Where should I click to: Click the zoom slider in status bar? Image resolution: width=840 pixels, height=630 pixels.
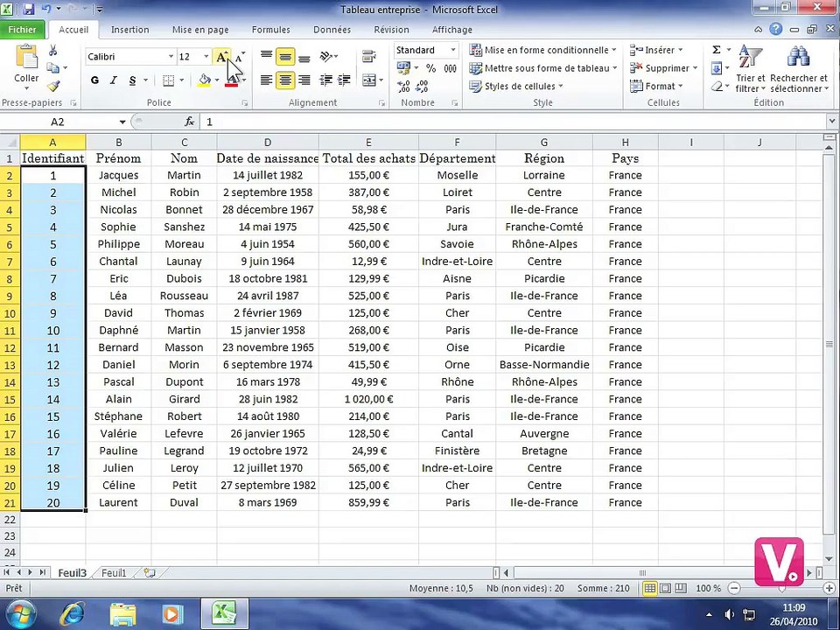point(781,588)
